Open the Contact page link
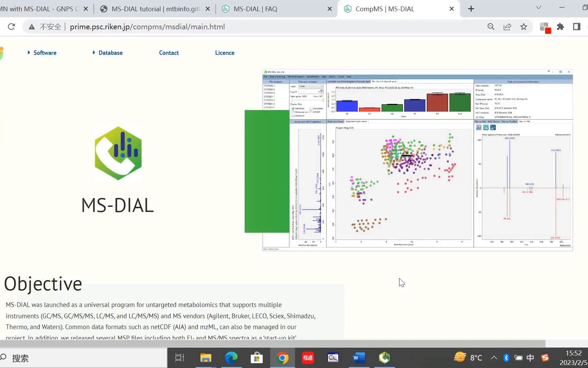The width and height of the screenshot is (588, 368). 169,52
